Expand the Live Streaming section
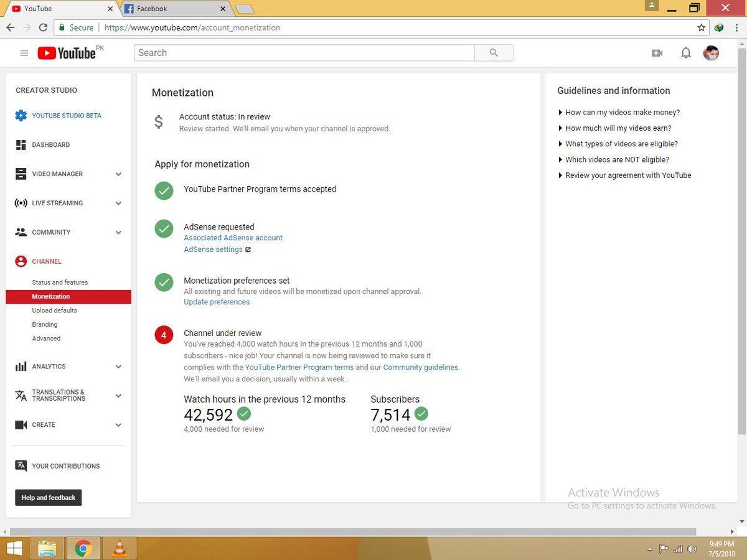Viewport: 747px width, 560px height. click(x=118, y=203)
